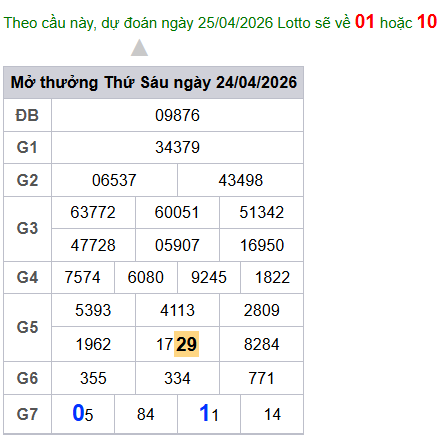Select G6 number 334
440x440 pixels.
[177, 378]
